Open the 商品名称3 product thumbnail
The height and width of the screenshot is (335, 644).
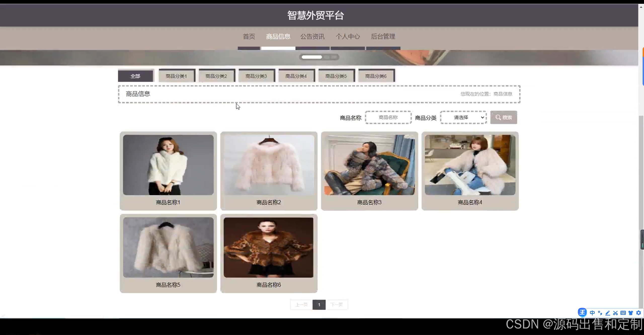(x=369, y=165)
